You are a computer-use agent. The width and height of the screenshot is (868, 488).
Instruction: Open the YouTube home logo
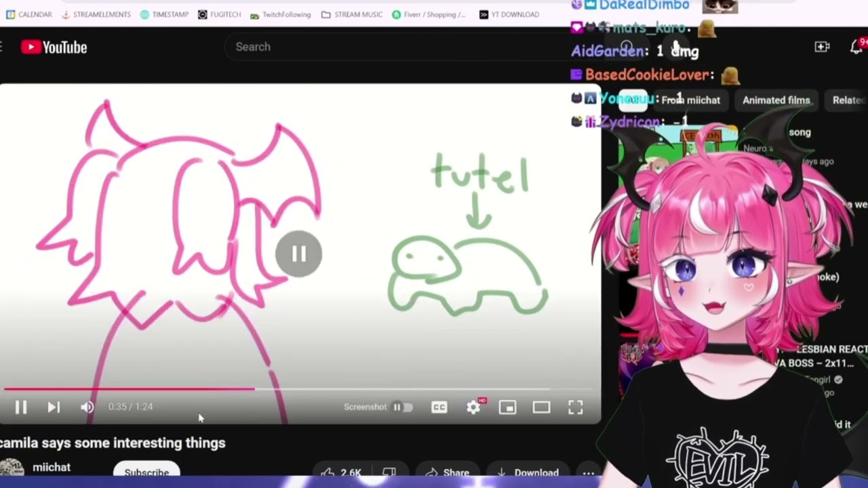54,47
